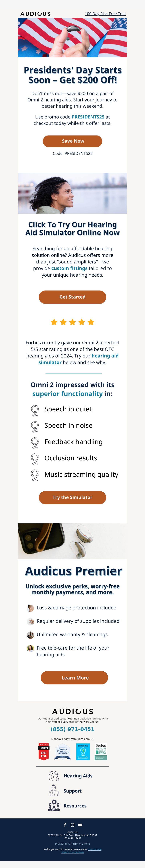Open the 100 Day Risk-Free Trial link
Screen dimensions: 145x868
105,14
